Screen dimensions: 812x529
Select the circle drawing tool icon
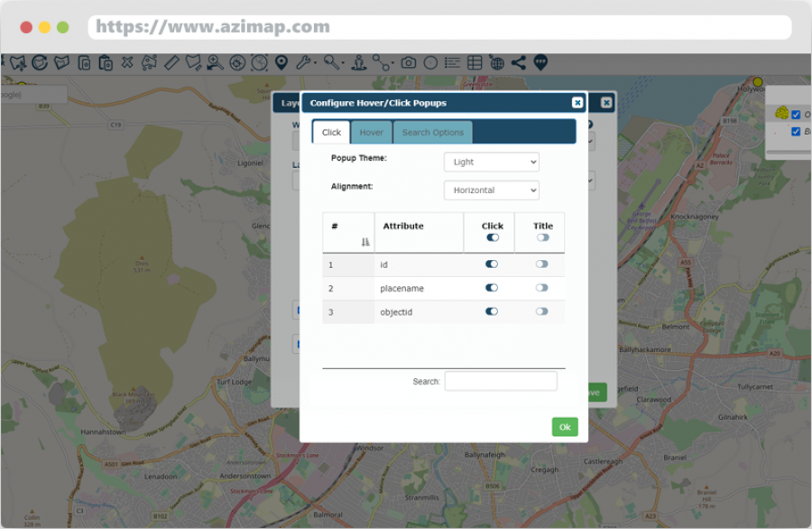tap(430, 63)
